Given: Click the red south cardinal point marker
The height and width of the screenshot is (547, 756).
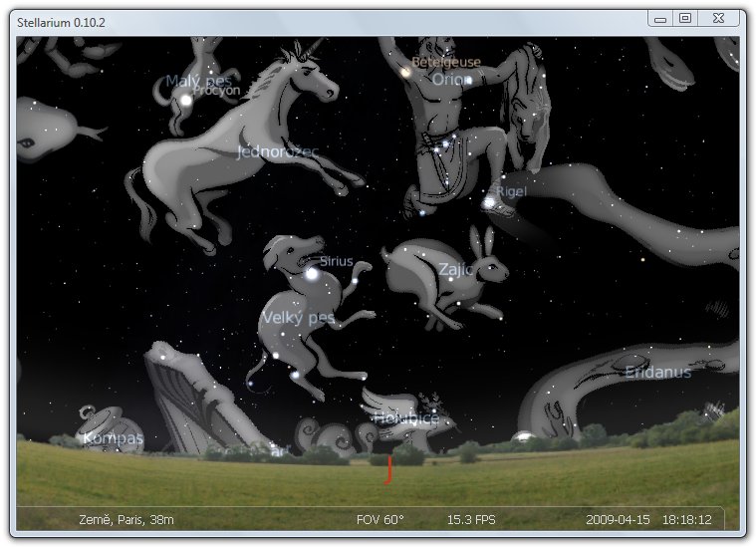Looking at the screenshot, I should (x=388, y=470).
